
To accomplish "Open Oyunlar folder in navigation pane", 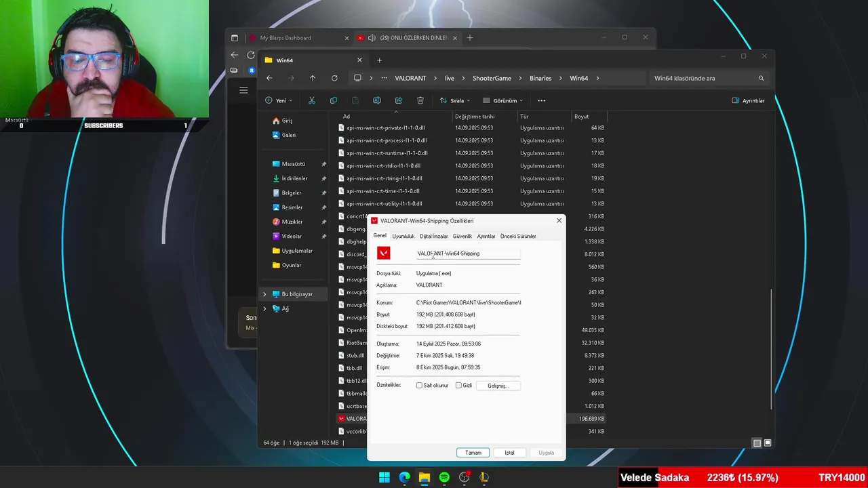I will 292,265.
